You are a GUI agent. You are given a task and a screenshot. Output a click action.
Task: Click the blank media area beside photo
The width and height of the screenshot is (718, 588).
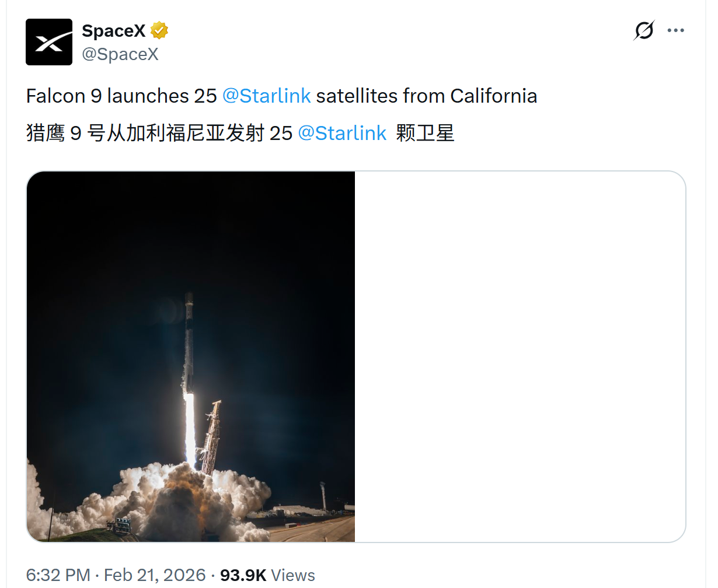point(520,356)
